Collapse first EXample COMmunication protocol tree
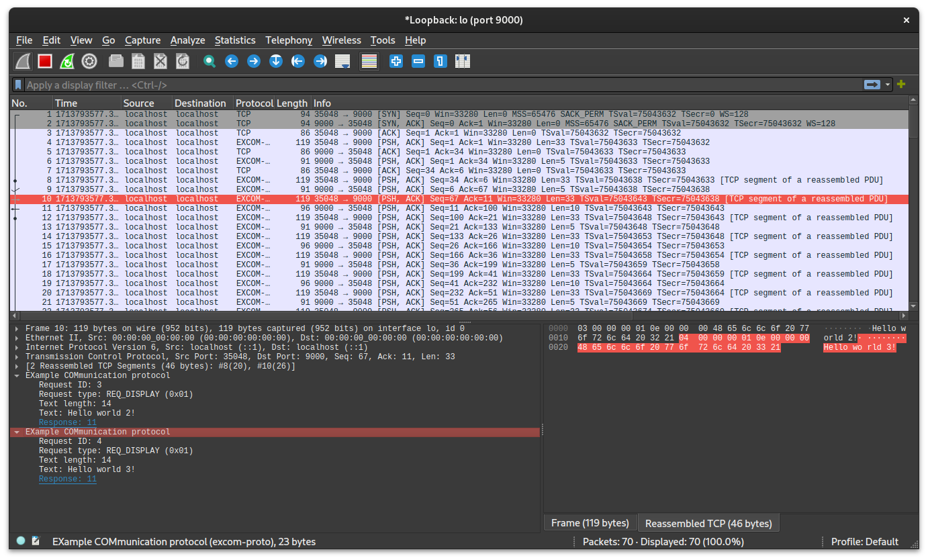Image resolution: width=928 pixels, height=560 pixels. pyautogui.click(x=17, y=375)
